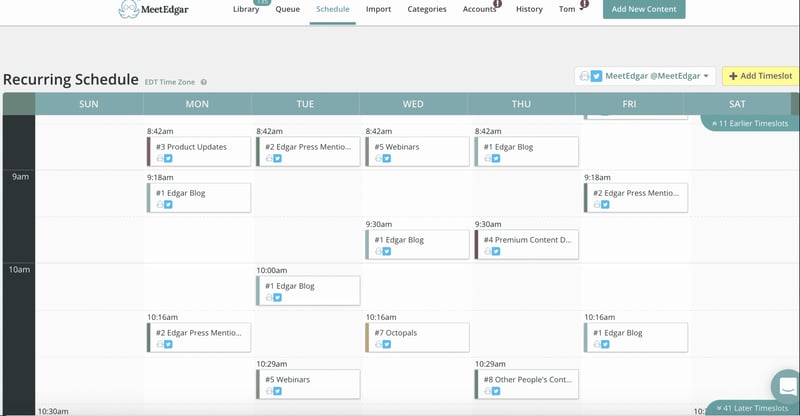Viewport: 800px width, 416px height.
Task: Click Twitter icon in Other People's Content slot
Action: pyautogui.click(x=496, y=391)
